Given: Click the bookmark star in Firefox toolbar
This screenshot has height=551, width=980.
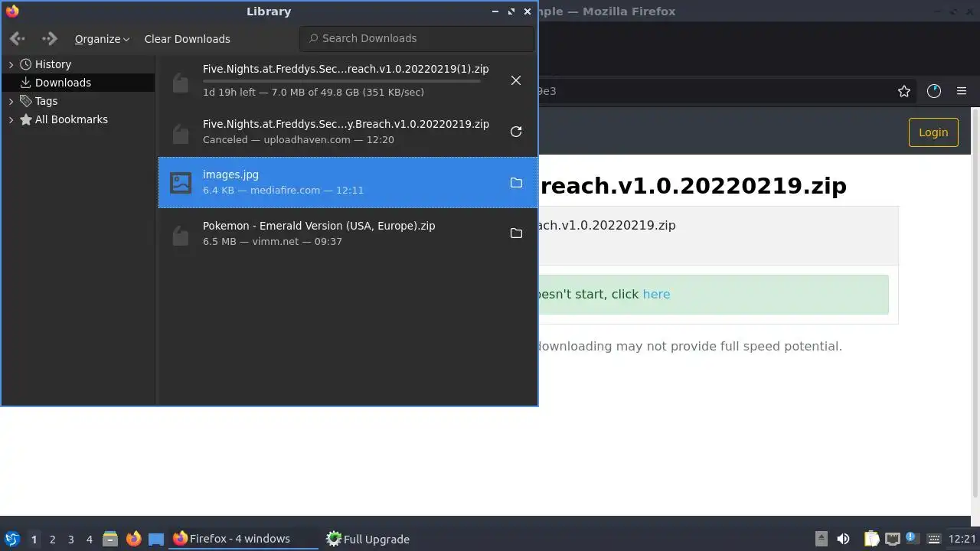Looking at the screenshot, I should pyautogui.click(x=904, y=91).
